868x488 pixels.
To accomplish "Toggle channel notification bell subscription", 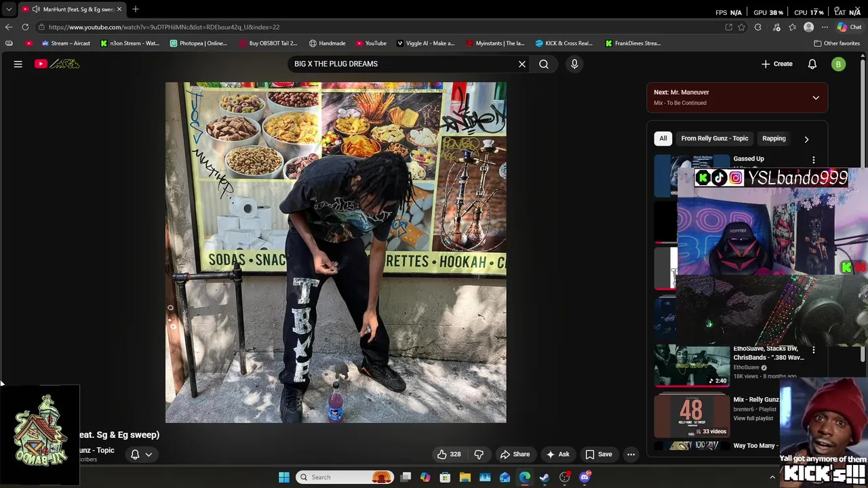I will pos(135,455).
